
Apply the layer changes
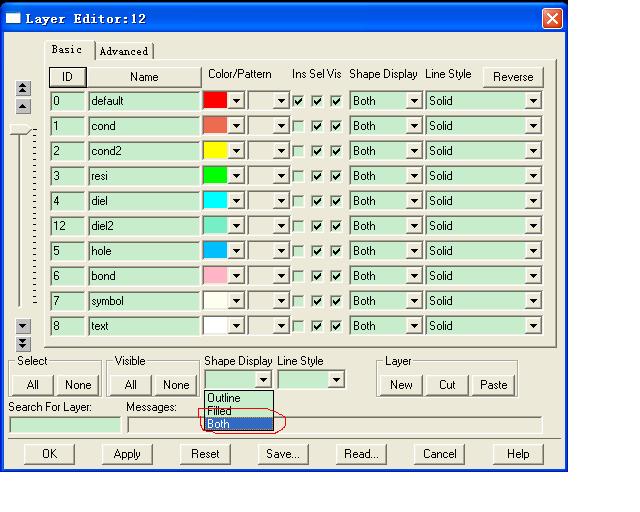(127, 454)
